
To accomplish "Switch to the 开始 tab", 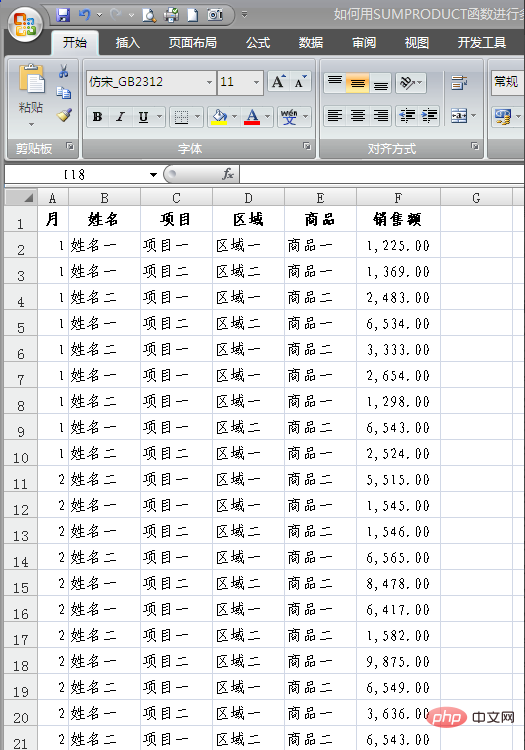I will pyautogui.click(x=75, y=43).
